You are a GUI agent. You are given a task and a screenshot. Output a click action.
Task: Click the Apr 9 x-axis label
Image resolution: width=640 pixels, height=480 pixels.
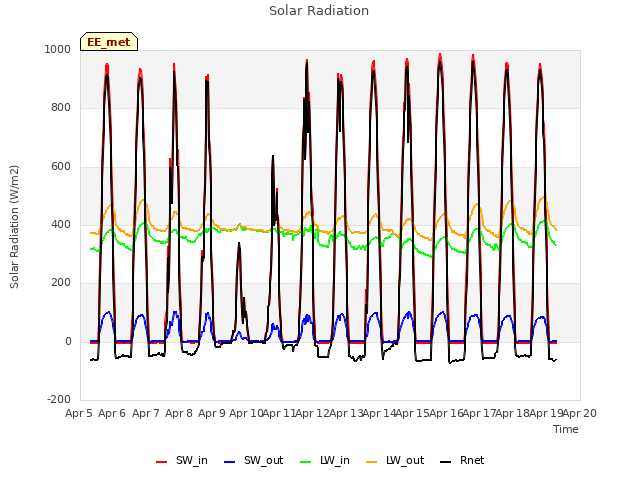click(x=212, y=413)
